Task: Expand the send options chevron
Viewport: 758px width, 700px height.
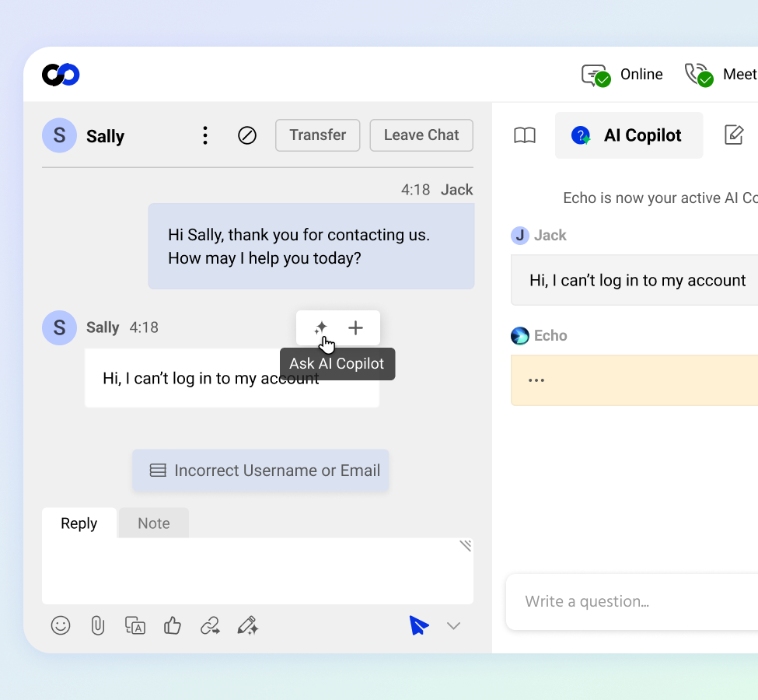Action: coord(453,626)
